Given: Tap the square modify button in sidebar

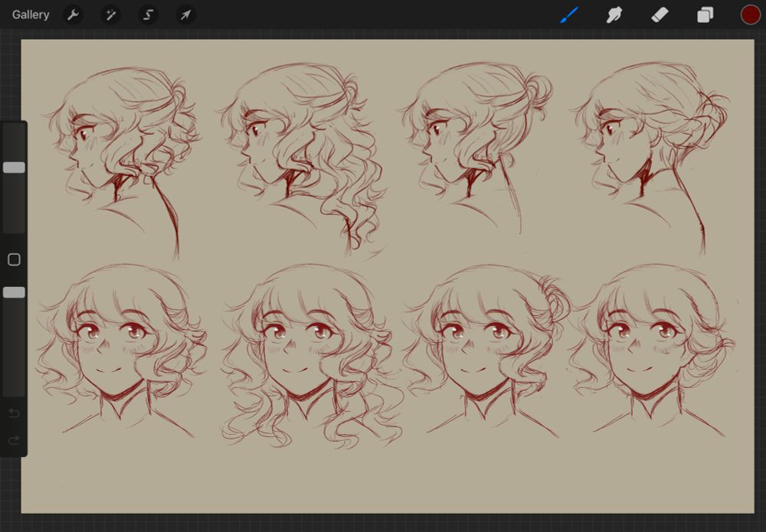Looking at the screenshot, I should 14,259.
